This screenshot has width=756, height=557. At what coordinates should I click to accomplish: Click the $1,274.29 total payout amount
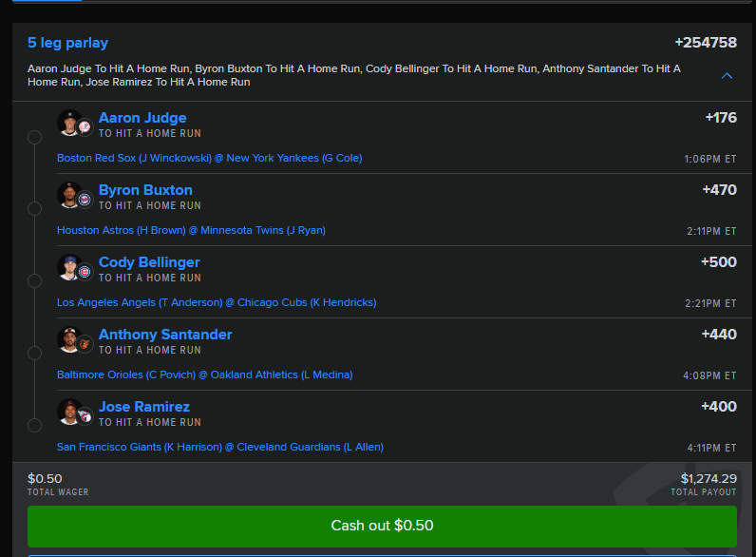click(709, 479)
